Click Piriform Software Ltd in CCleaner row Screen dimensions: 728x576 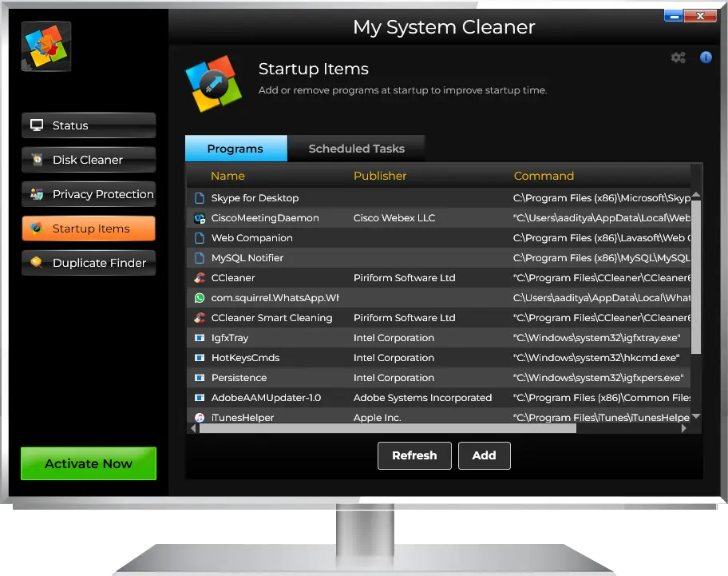(x=405, y=278)
